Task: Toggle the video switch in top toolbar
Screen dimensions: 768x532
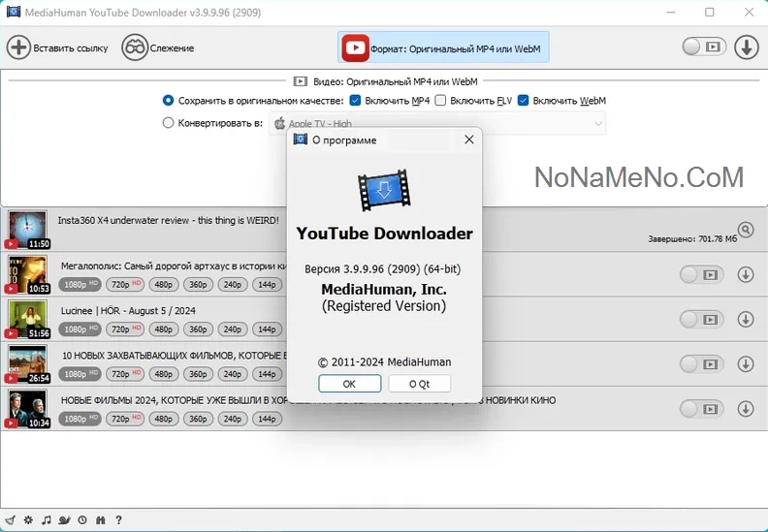Action: pyautogui.click(x=703, y=47)
